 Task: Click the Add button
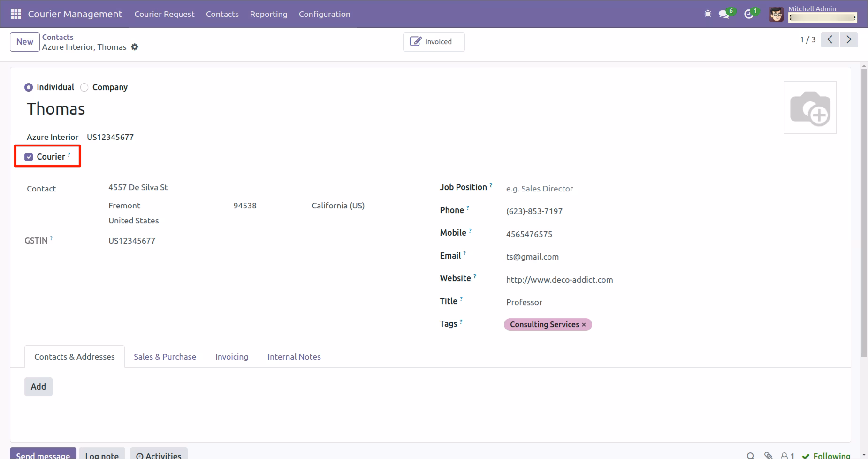38,387
